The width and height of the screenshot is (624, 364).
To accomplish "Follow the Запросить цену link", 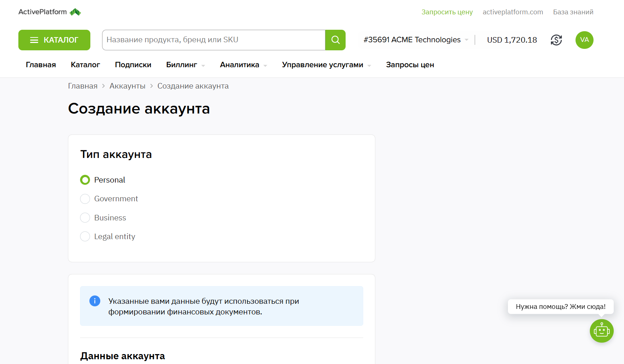I will [x=447, y=12].
